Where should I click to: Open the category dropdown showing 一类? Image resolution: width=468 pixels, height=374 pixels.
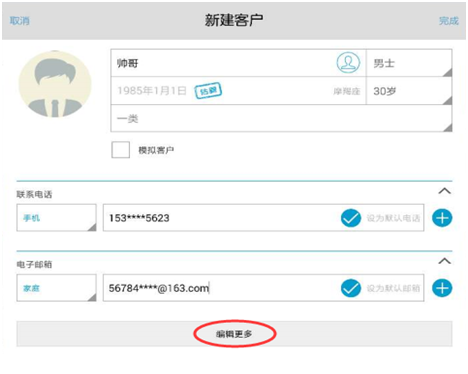pyautogui.click(x=281, y=118)
